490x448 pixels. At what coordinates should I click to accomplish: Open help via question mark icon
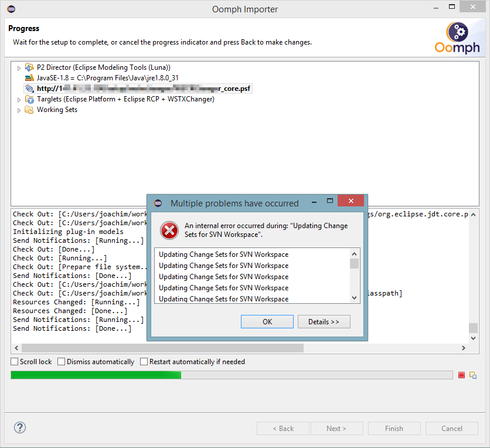20,427
